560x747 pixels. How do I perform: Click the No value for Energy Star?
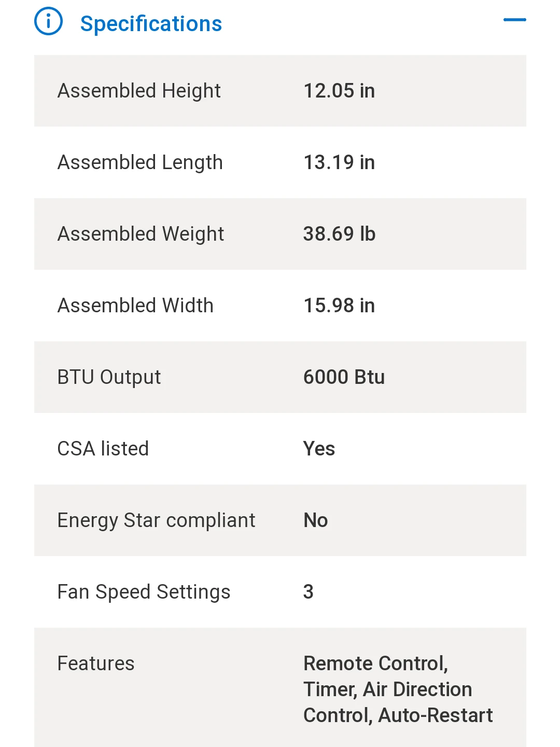[x=315, y=520]
